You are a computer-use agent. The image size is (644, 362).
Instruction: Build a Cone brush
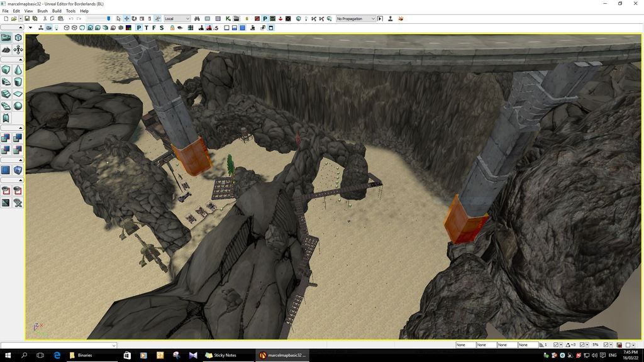pos(18,70)
